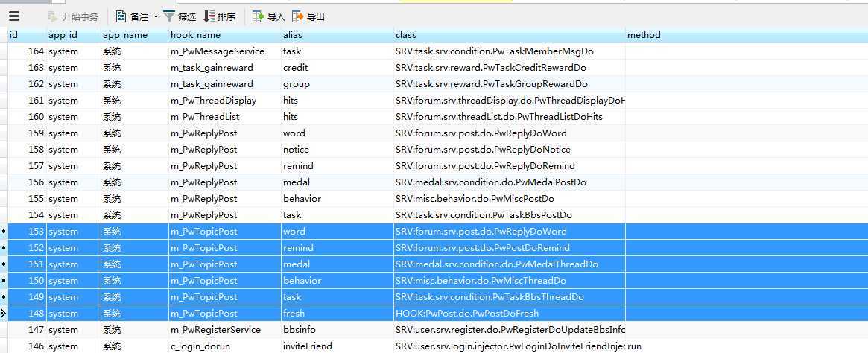Select the m_PwThreadList hook_name cell
Screen dimensions: 868x353
pos(225,117)
